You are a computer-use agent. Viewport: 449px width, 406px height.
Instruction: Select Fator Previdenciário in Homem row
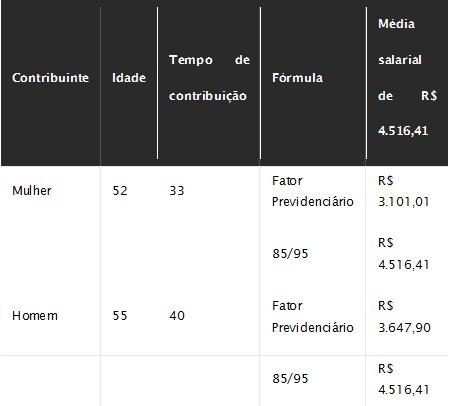click(313, 317)
